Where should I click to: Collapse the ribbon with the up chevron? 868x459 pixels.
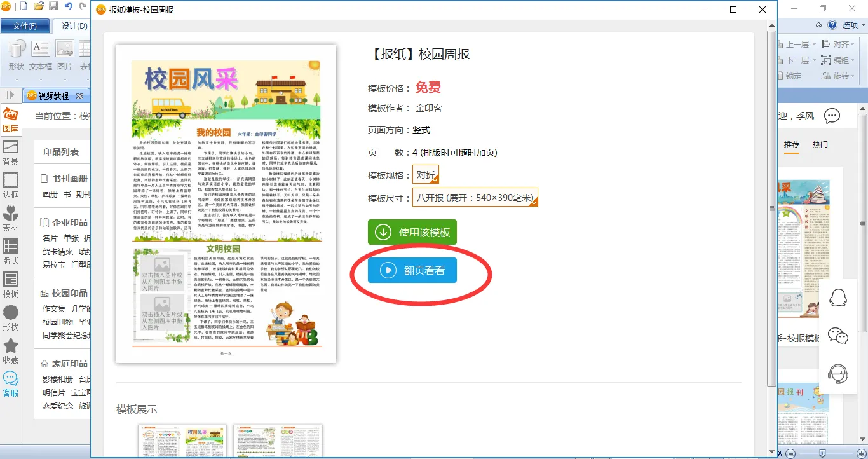click(819, 25)
